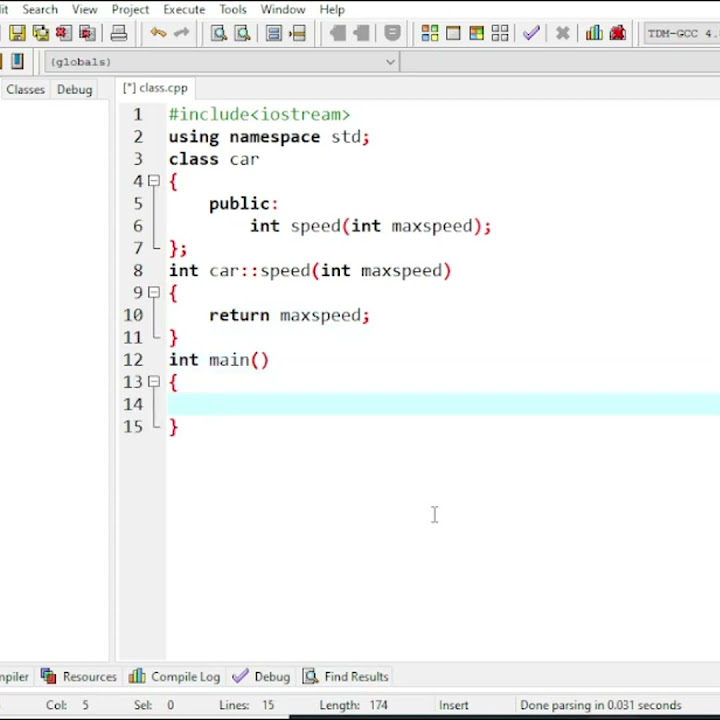720x720 pixels.
Task: Click the Goto function icon
Action: click(x=274, y=33)
